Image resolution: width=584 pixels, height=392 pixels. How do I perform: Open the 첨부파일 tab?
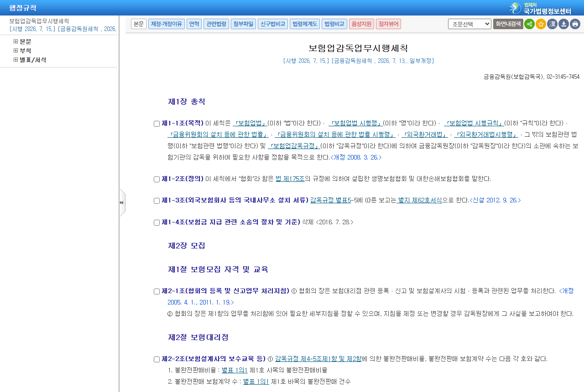pos(243,24)
